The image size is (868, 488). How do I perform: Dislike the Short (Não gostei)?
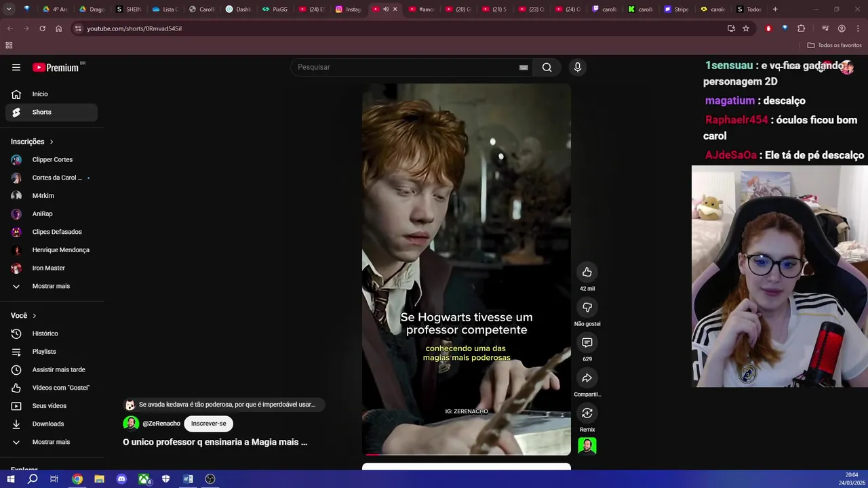pyautogui.click(x=587, y=307)
